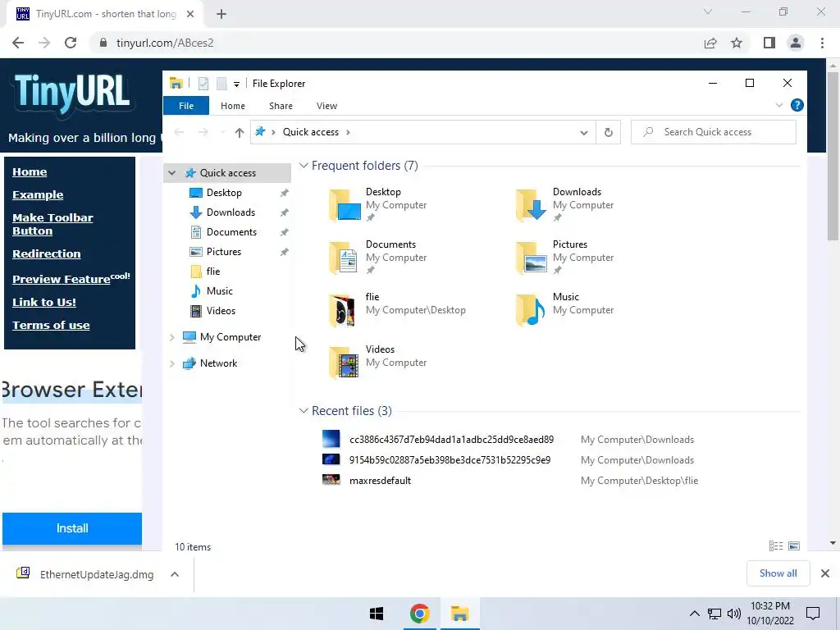
Task: Click the flie folder icon in Frequent folders
Action: 344,309
